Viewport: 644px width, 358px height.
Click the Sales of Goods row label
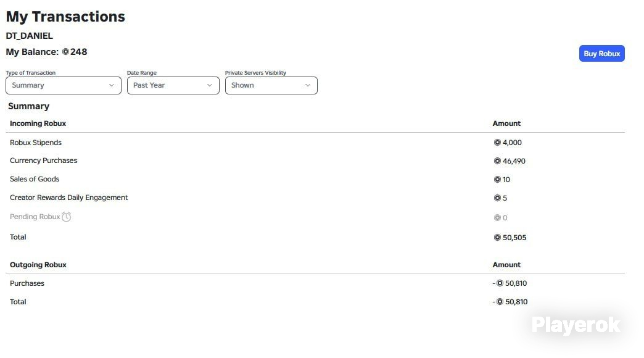point(35,179)
